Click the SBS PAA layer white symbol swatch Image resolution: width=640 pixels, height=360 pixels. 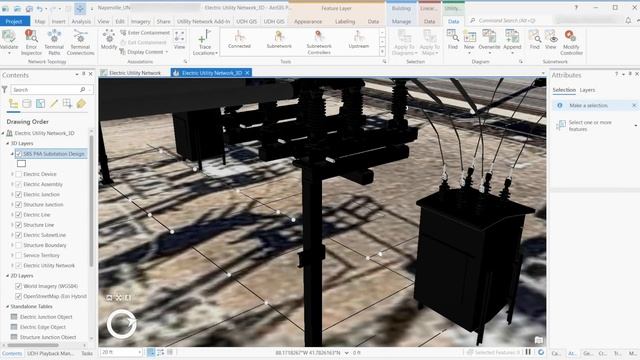(21, 164)
